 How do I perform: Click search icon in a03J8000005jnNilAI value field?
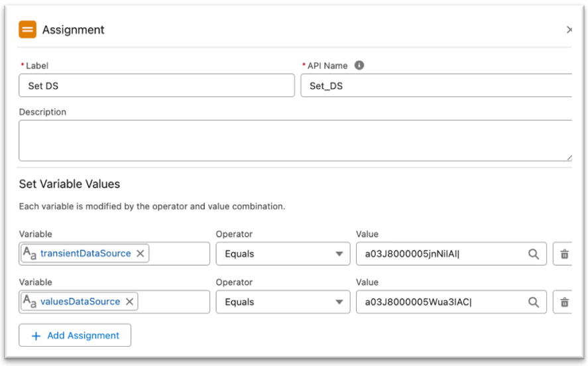point(533,254)
